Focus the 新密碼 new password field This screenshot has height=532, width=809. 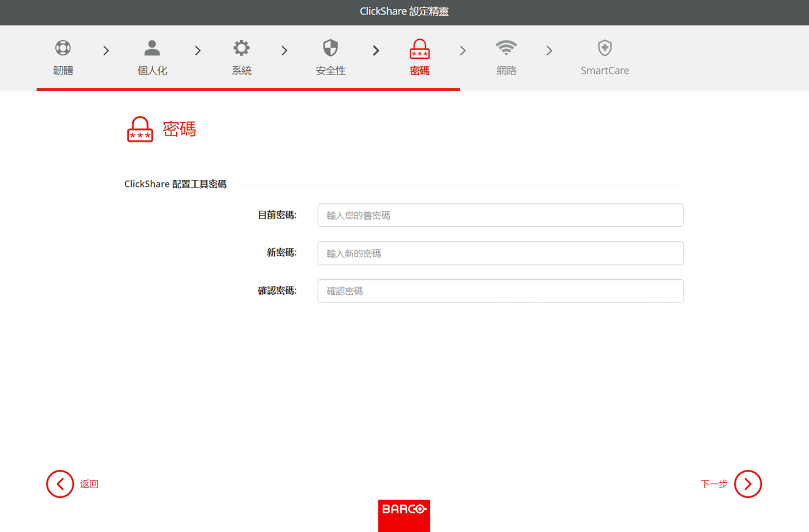pyautogui.click(x=500, y=253)
